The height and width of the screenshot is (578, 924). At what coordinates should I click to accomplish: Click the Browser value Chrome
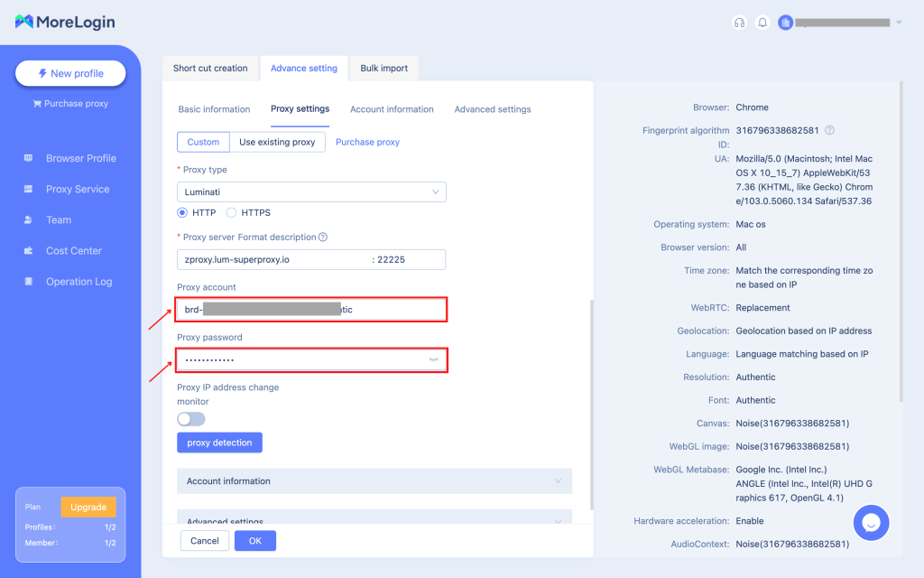(752, 107)
